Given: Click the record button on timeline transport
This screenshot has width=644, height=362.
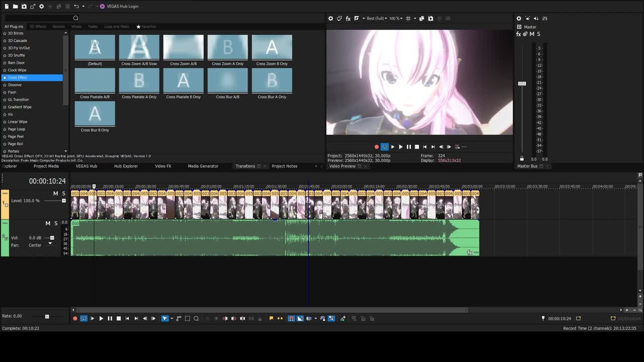Looking at the screenshot, I should 75,318.
